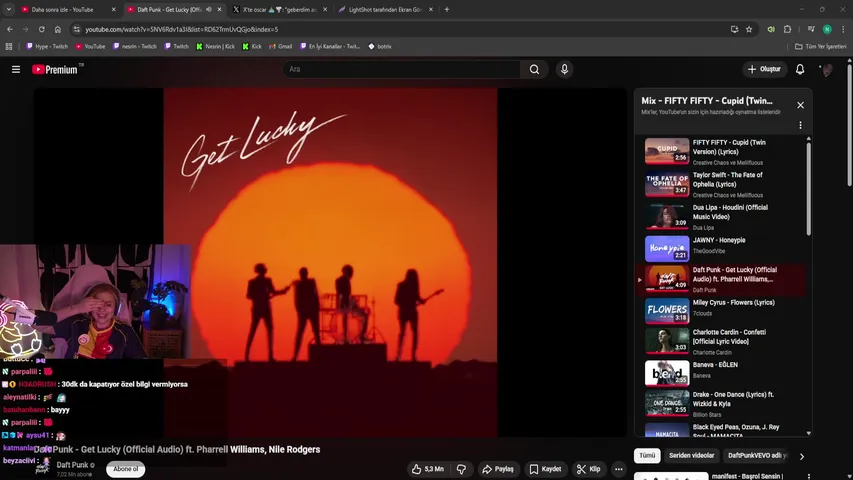Mute the Daft Punk tab audio icon
Image resolution: width=853 pixels, height=480 pixels.
tap(208, 9)
